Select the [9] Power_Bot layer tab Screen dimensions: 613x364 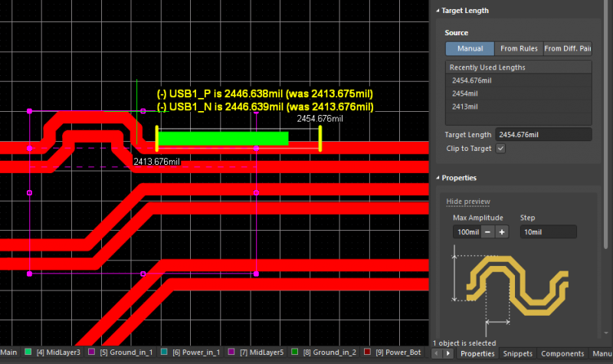pos(398,353)
